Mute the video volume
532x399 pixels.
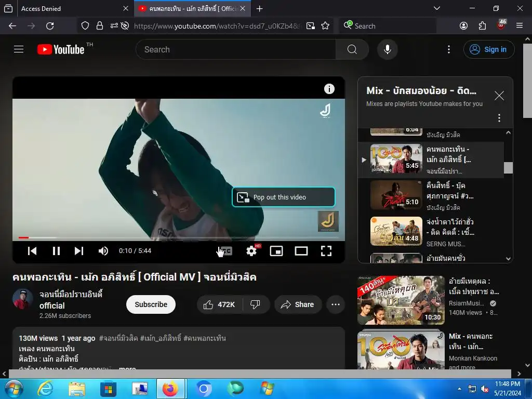103,251
